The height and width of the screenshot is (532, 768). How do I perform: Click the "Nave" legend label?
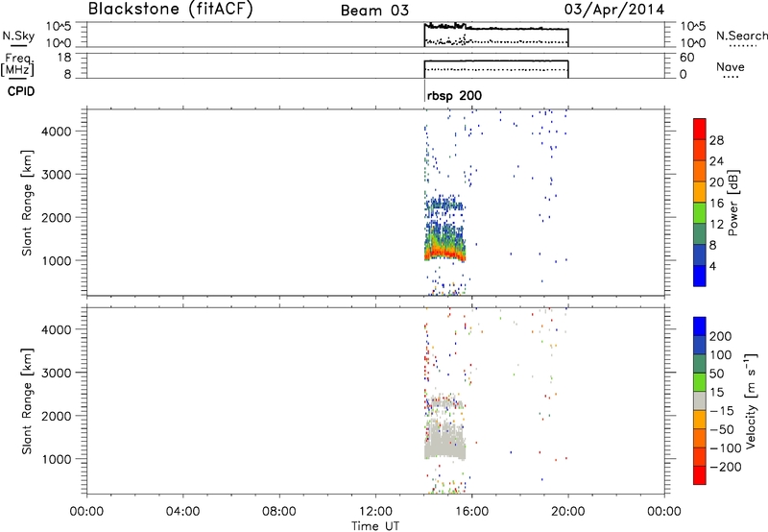731,67
